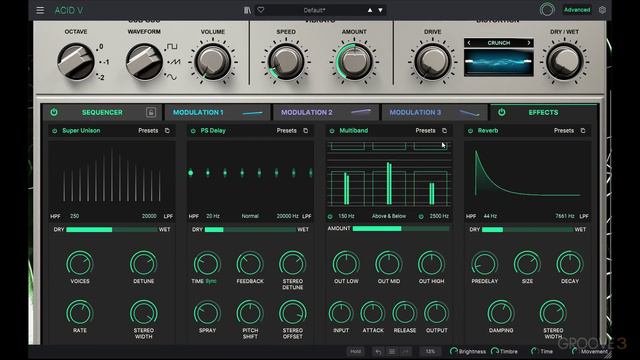
Task: Adjust Multiband Amount slider
Action: coord(401,229)
